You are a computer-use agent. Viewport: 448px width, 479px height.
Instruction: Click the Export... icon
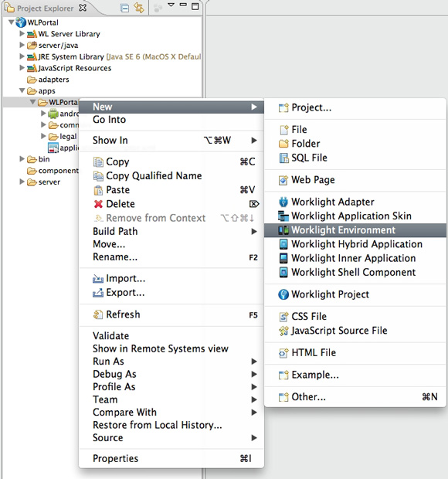(98, 293)
